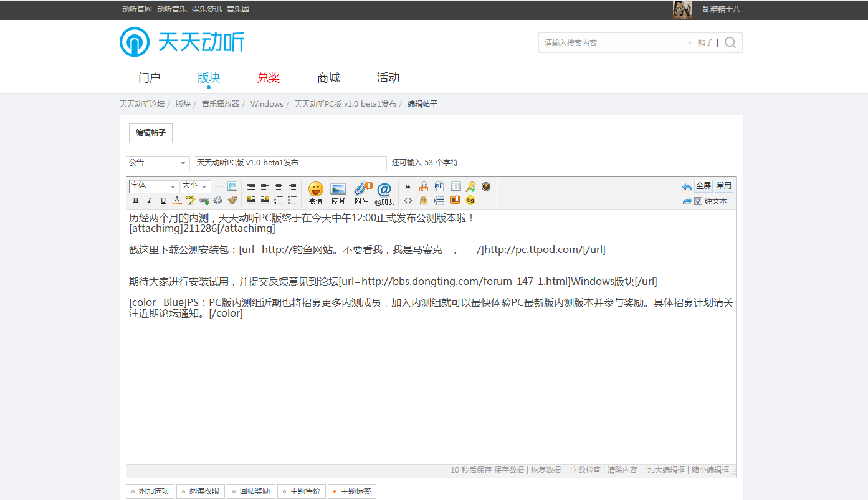Image resolution: width=868 pixels, height=500 pixels.
Task: Add an attachment with the 附件 paperclip
Action: coord(362,193)
